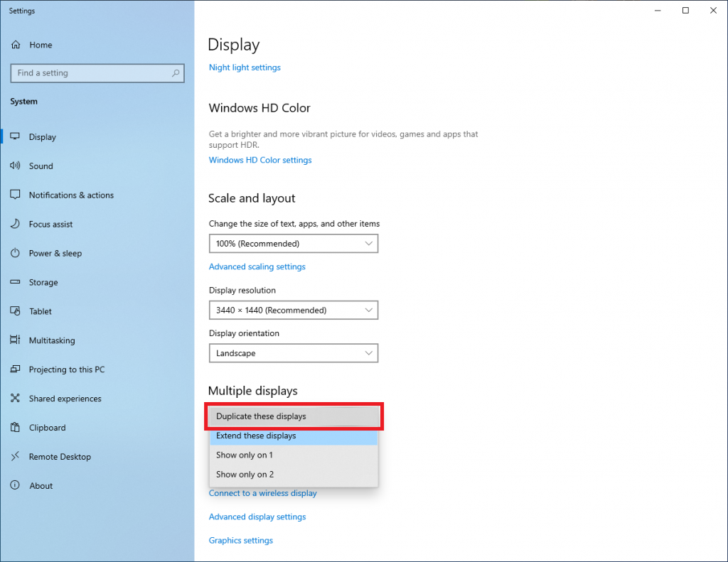Click the Notifications & actions icon
This screenshot has height=562, width=728.
[x=16, y=195]
